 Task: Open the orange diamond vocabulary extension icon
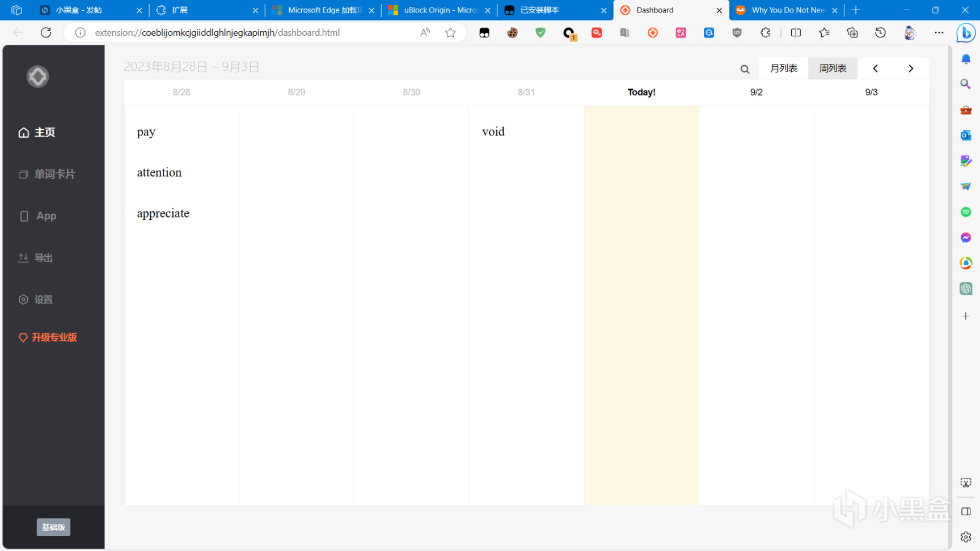pos(653,33)
